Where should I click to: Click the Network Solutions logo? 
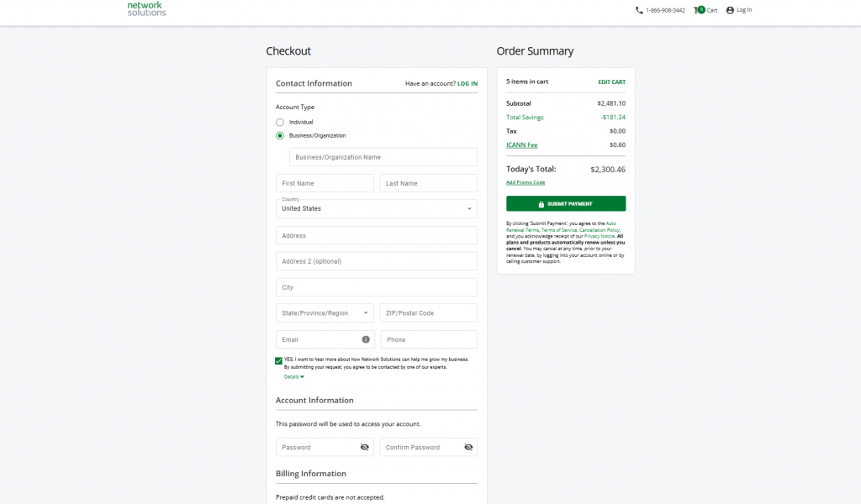click(146, 9)
